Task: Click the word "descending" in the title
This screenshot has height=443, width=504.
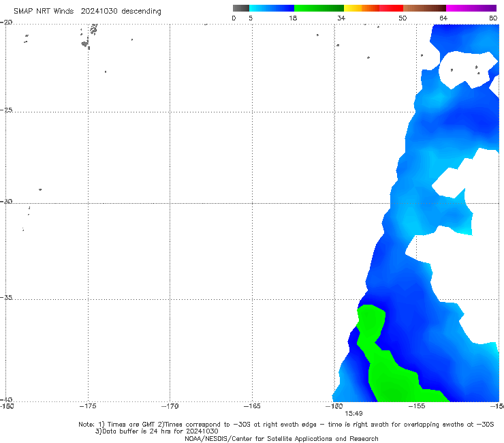Action: [142, 12]
